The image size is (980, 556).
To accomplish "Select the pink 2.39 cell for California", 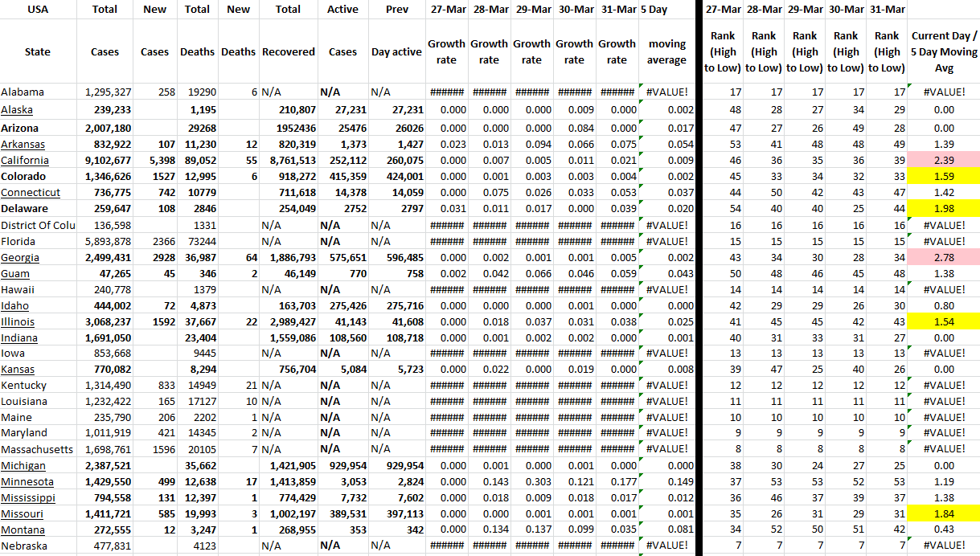I will tap(944, 161).
